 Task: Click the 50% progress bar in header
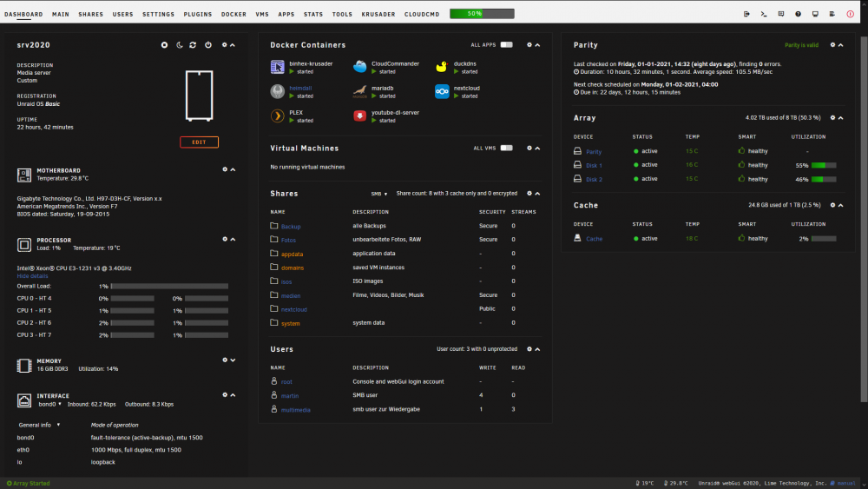pyautogui.click(x=482, y=14)
